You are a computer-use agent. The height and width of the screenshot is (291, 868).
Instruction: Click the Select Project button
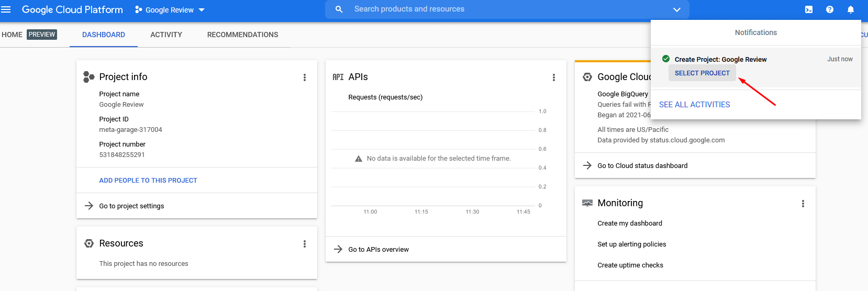[702, 73]
